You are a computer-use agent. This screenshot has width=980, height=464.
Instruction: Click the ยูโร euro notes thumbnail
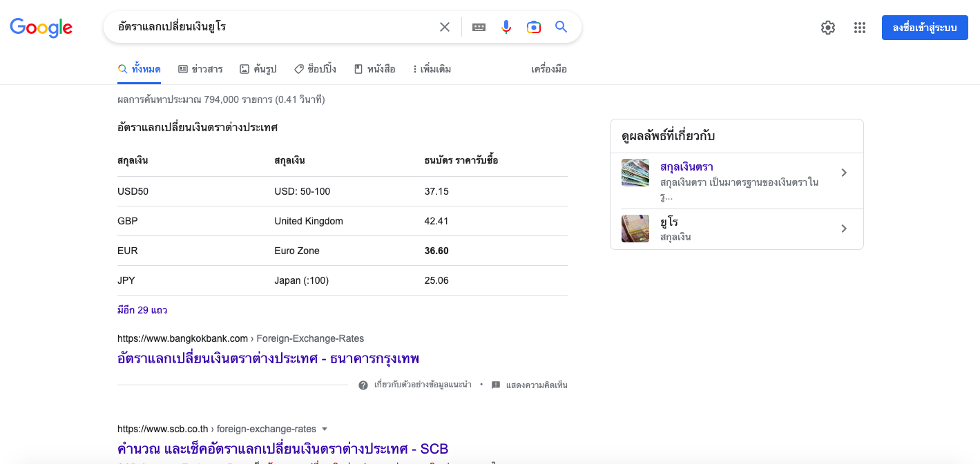click(635, 229)
